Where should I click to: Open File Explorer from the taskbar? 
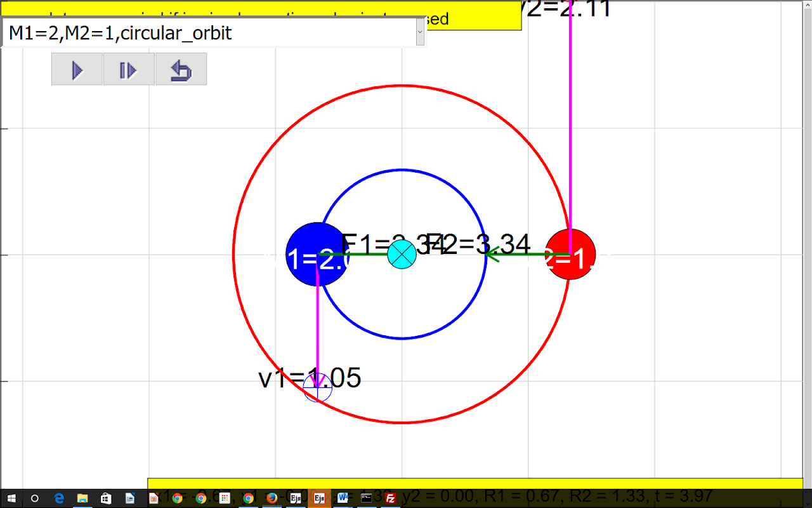[82, 498]
